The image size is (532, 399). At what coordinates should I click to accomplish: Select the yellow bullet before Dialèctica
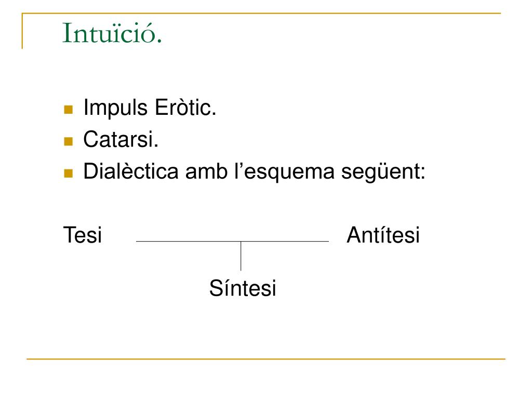tap(68, 174)
